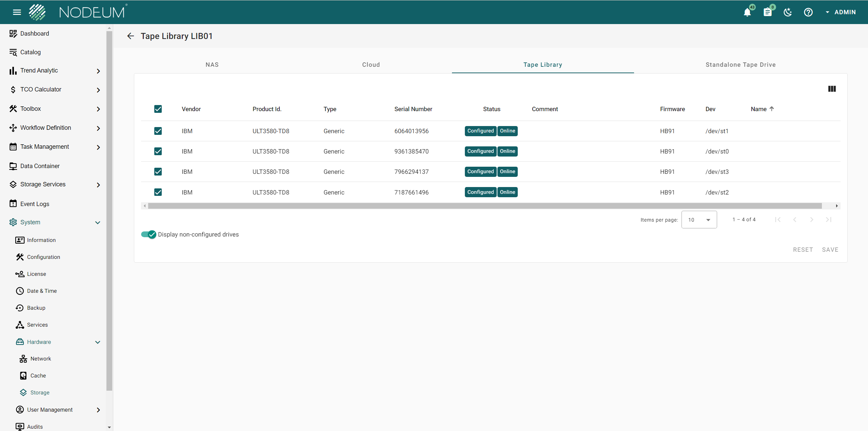Open the Items per page dropdown
This screenshot has height=431, width=868.
[699, 220]
